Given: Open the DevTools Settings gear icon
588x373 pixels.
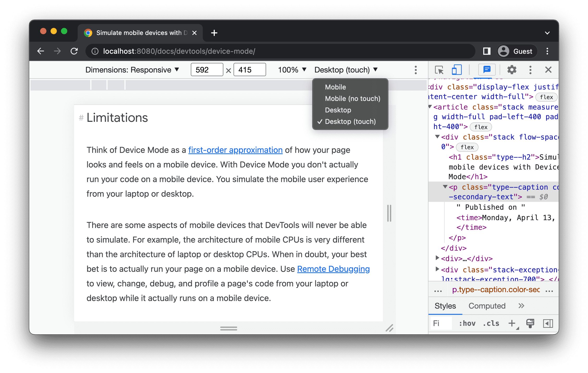Looking at the screenshot, I should (x=511, y=70).
